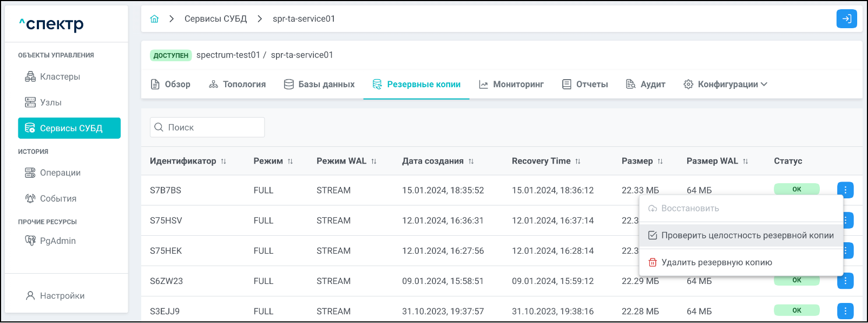Click Сервисы СУБД breadcrumb link

coord(215,19)
